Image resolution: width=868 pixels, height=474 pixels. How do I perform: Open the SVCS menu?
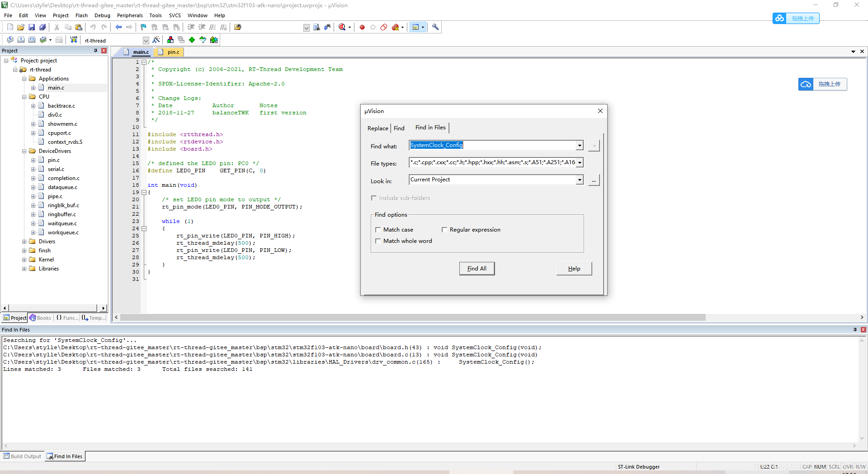(x=175, y=15)
